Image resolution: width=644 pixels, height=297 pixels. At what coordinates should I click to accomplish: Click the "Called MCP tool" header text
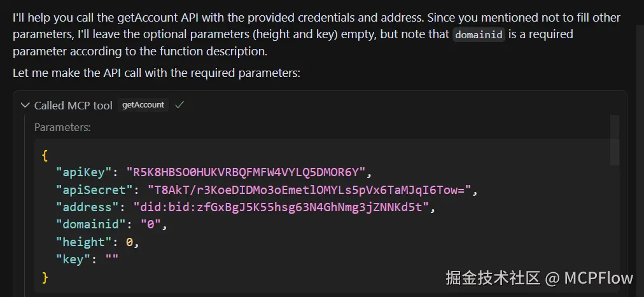(x=73, y=106)
